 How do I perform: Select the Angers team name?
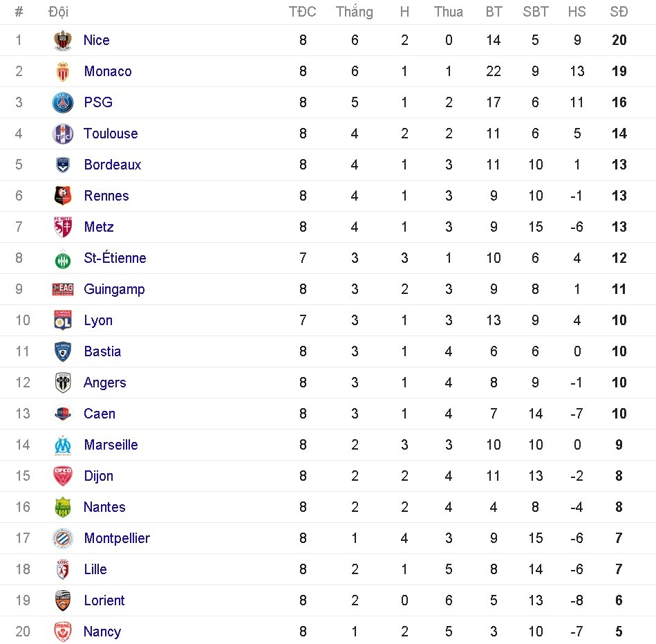[x=105, y=383]
